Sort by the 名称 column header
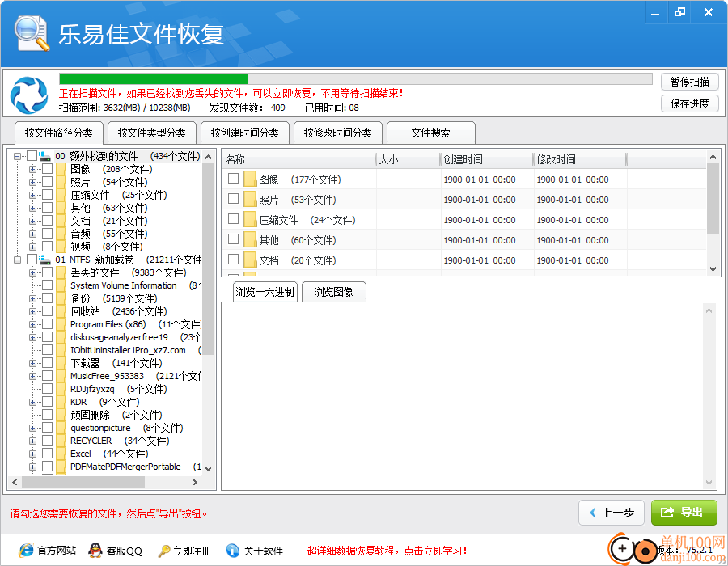The image size is (728, 566). [x=299, y=159]
